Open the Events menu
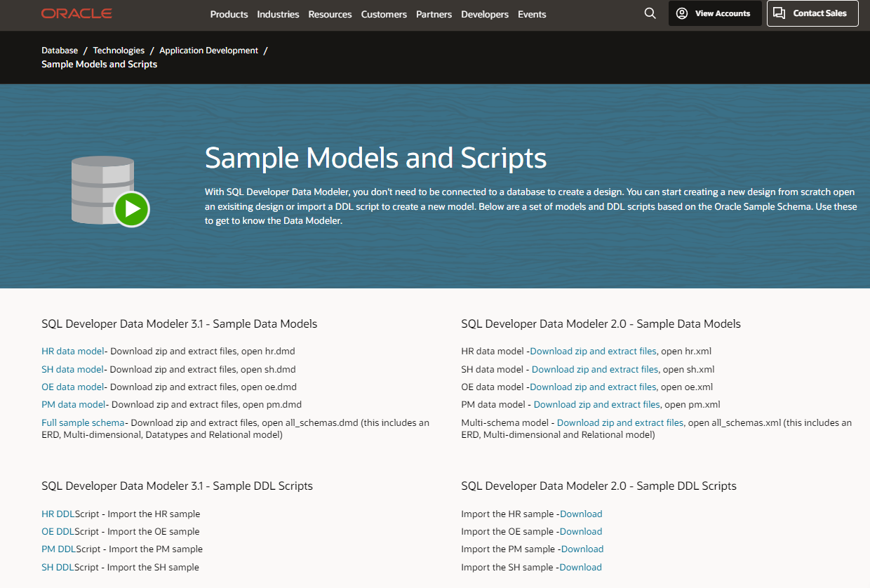870x588 pixels. click(x=532, y=14)
